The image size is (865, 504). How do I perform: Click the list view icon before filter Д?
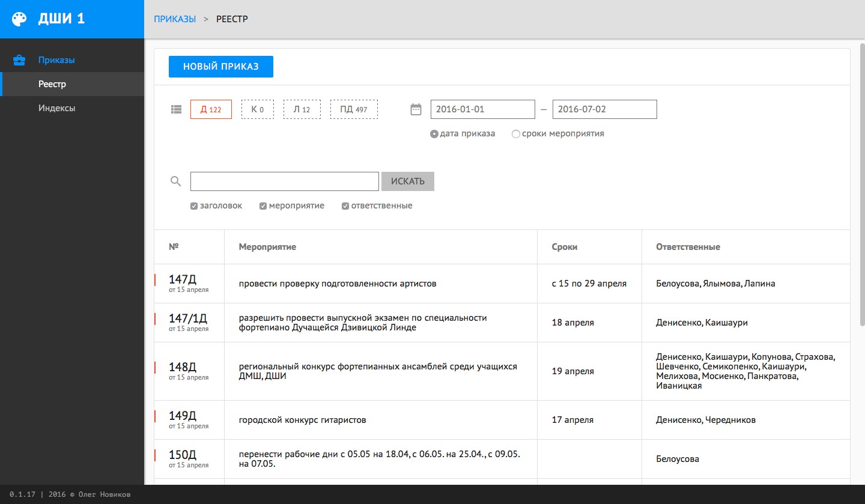coord(176,109)
